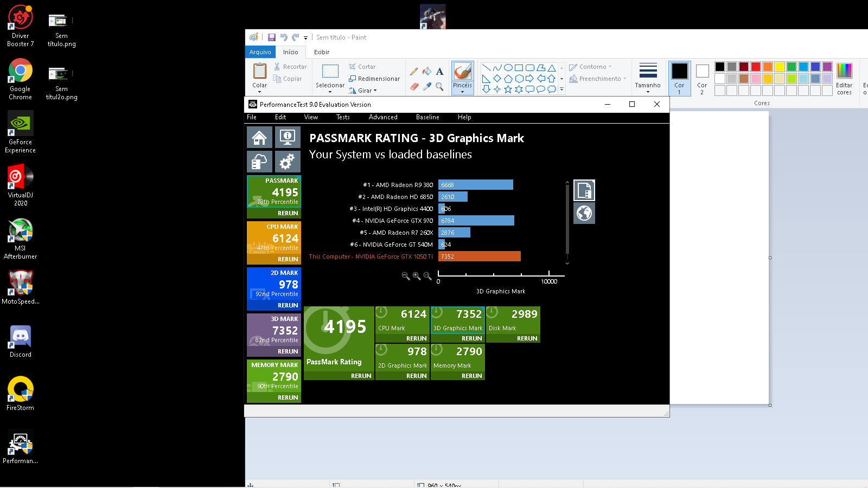Open PerformanceTest home screen icon

click(259, 137)
